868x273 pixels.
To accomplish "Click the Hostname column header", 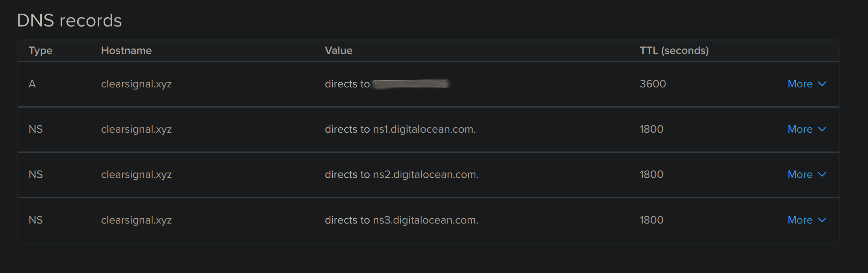I will [126, 50].
